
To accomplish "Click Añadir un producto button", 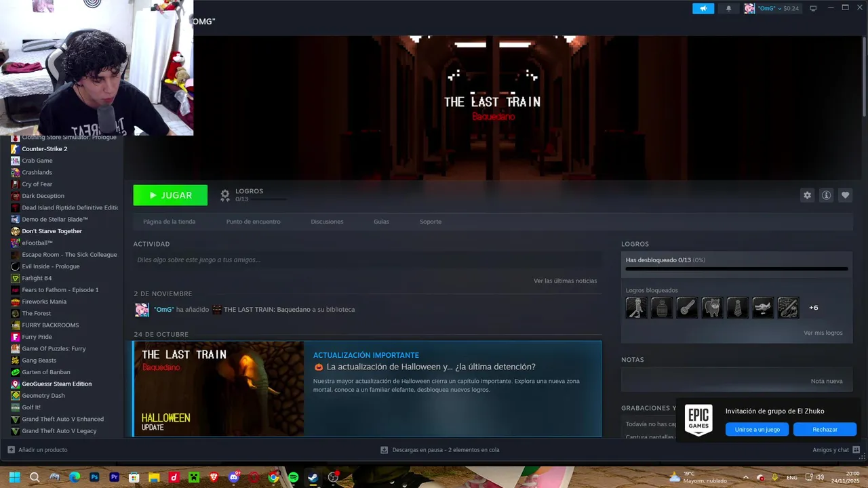I will click(37, 449).
